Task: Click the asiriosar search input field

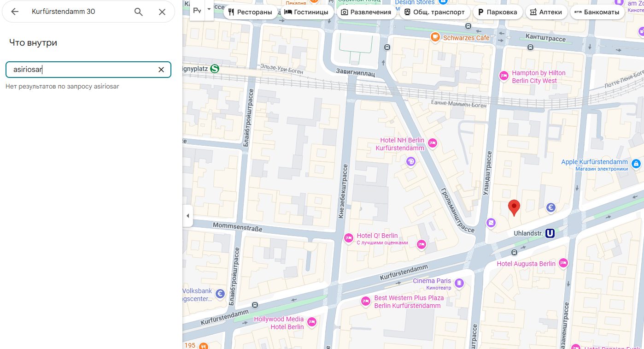Action: coord(83,70)
